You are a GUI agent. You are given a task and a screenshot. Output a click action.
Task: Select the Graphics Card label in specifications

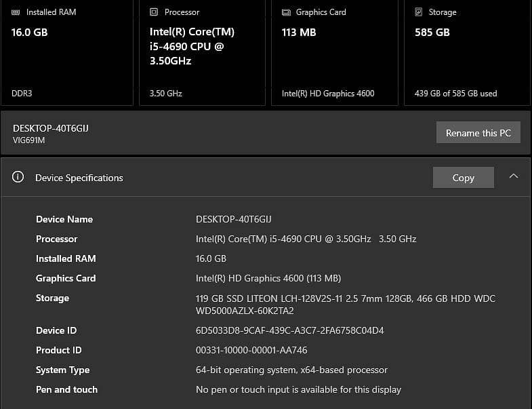point(66,278)
